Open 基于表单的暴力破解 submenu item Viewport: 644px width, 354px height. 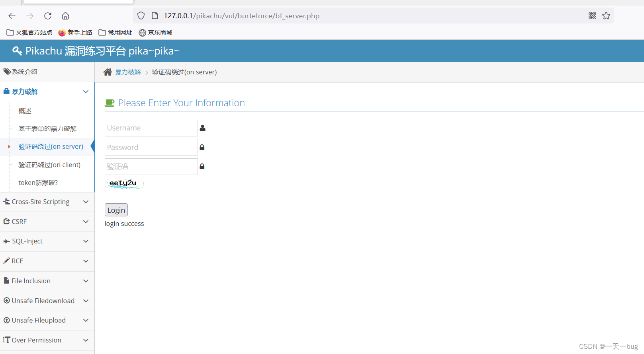point(47,129)
